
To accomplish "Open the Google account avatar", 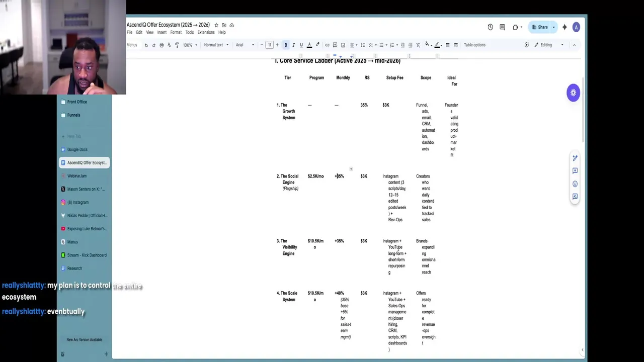I will point(576,27).
